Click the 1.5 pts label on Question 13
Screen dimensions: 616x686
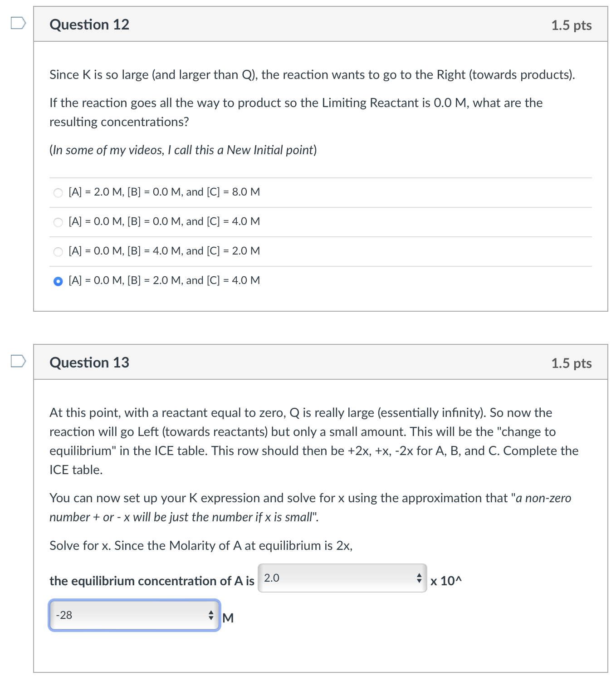571,363
